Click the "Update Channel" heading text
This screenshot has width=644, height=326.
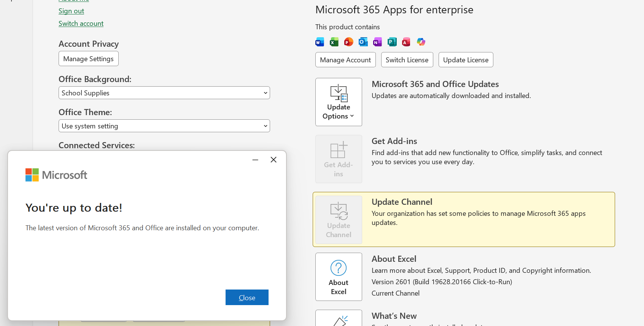(x=402, y=202)
